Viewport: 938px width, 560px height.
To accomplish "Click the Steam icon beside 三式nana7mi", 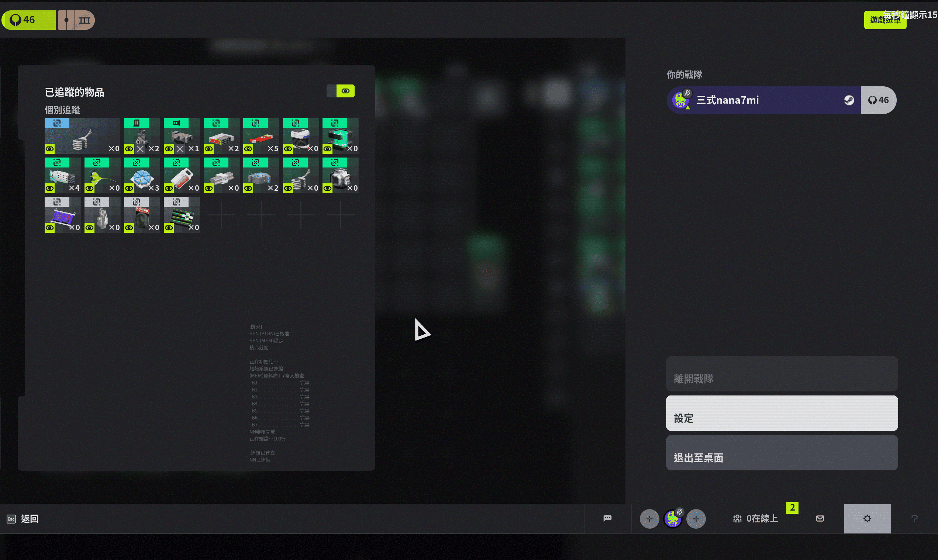I will (849, 100).
